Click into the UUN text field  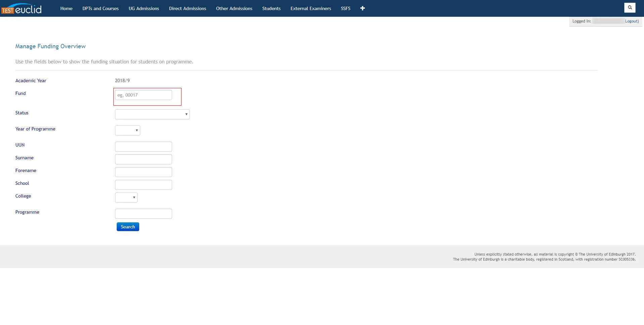pyautogui.click(x=144, y=147)
